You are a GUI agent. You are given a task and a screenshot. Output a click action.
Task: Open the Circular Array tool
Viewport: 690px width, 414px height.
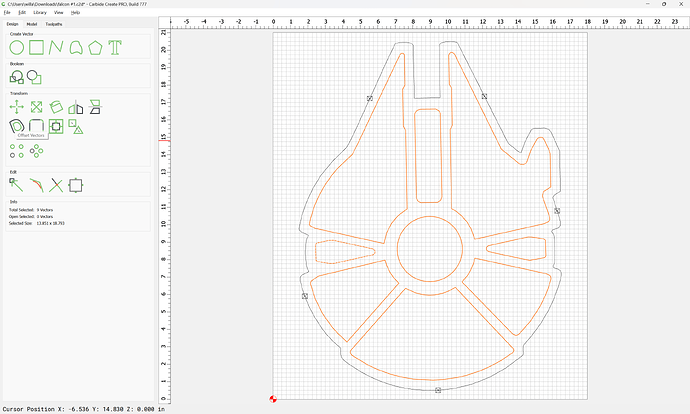click(36, 151)
